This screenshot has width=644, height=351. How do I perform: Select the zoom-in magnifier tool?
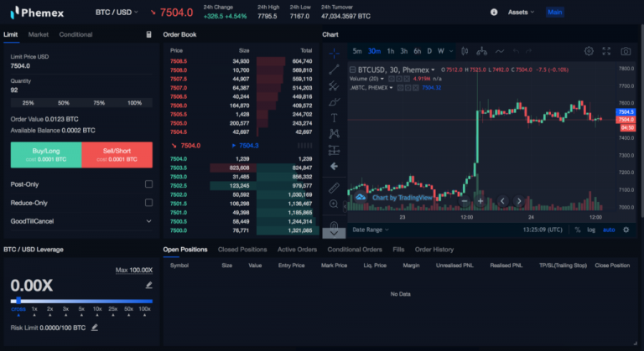point(334,204)
